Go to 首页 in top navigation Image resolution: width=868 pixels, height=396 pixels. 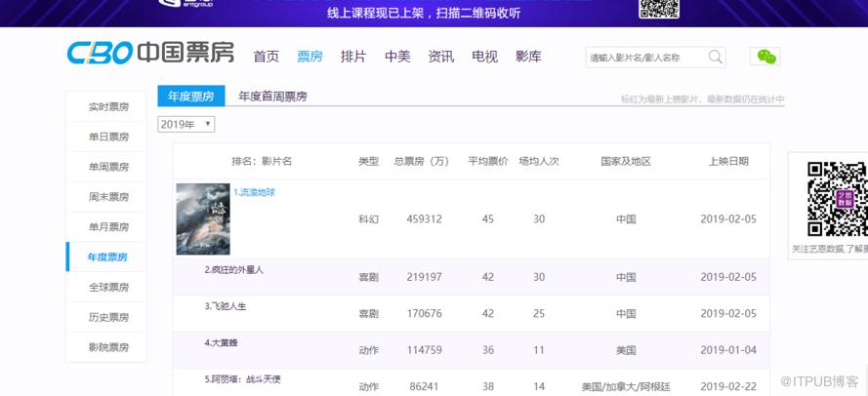pyautogui.click(x=267, y=57)
